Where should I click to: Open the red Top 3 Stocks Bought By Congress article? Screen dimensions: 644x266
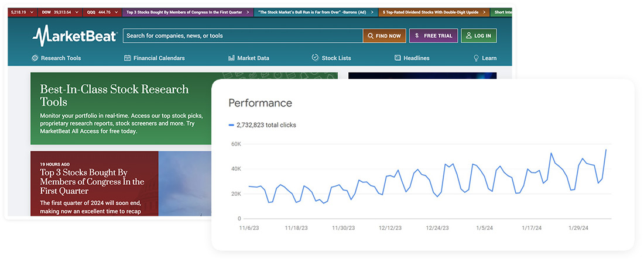point(94,183)
